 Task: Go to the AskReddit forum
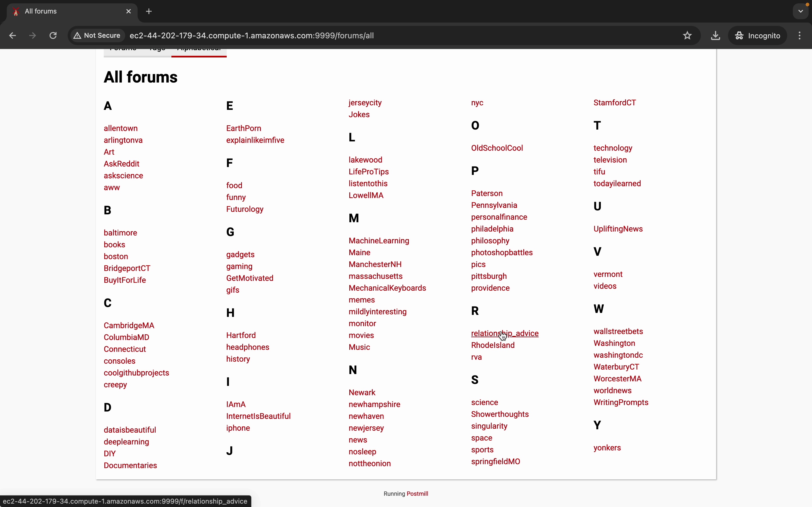tap(122, 164)
